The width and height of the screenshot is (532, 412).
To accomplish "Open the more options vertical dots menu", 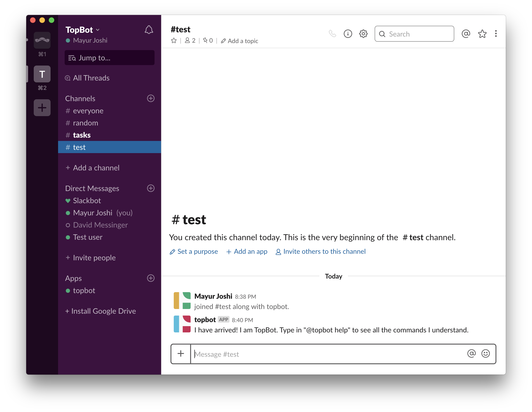I will pos(496,34).
